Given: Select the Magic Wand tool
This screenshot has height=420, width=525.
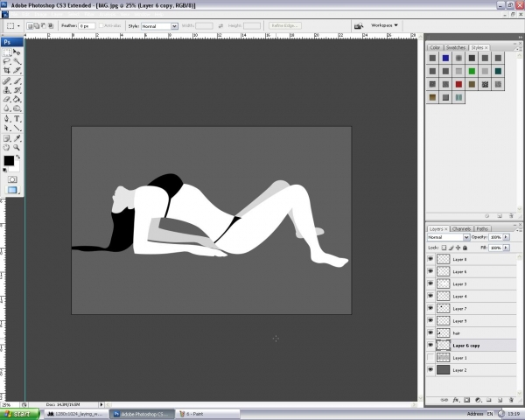Looking at the screenshot, I should click(x=17, y=61).
